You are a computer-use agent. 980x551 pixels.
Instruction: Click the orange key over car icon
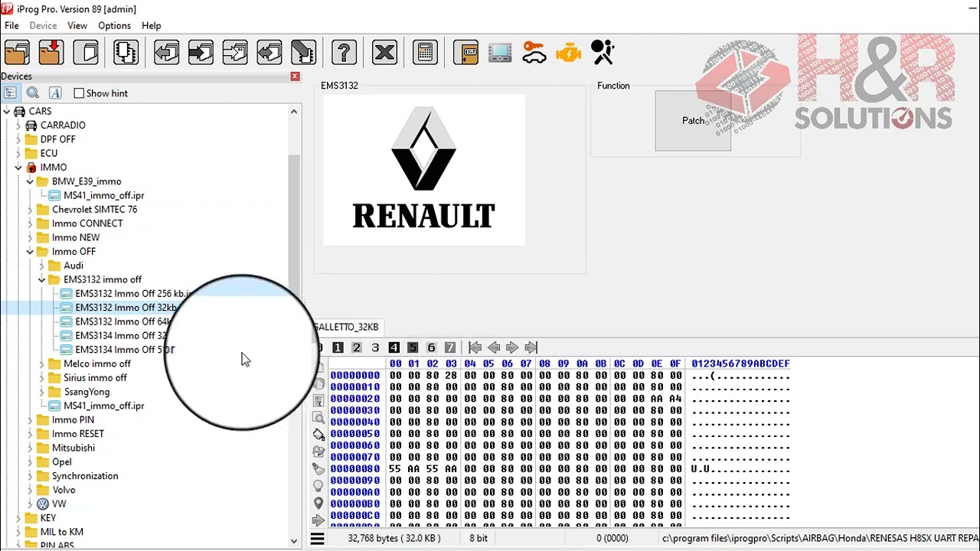(x=534, y=53)
